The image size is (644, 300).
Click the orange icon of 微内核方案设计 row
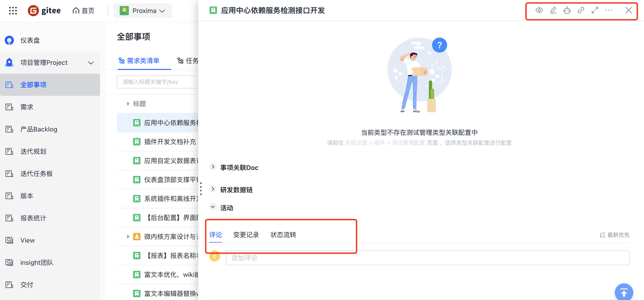click(136, 237)
